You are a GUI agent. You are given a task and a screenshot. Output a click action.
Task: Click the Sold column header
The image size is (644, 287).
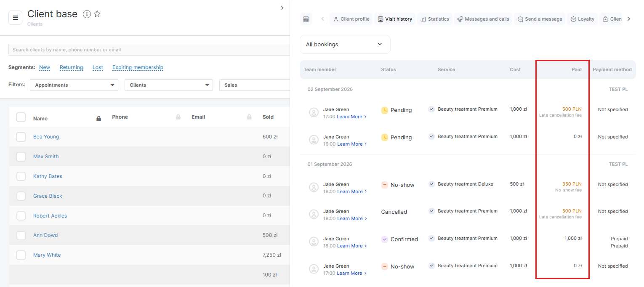tap(268, 117)
